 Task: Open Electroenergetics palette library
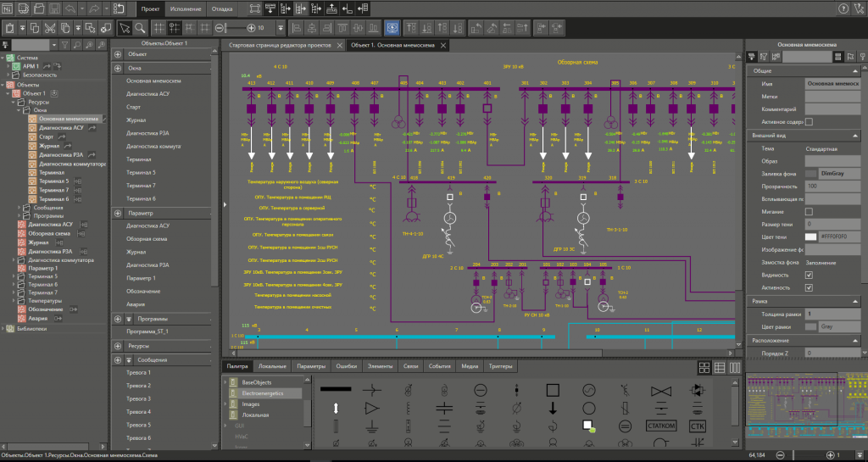pyautogui.click(x=263, y=393)
